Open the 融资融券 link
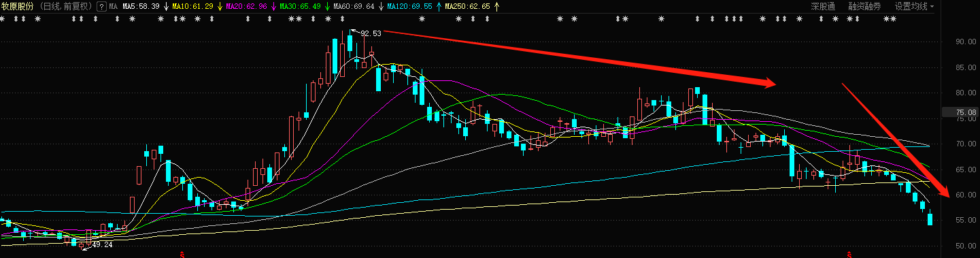980x258 pixels. point(864,6)
